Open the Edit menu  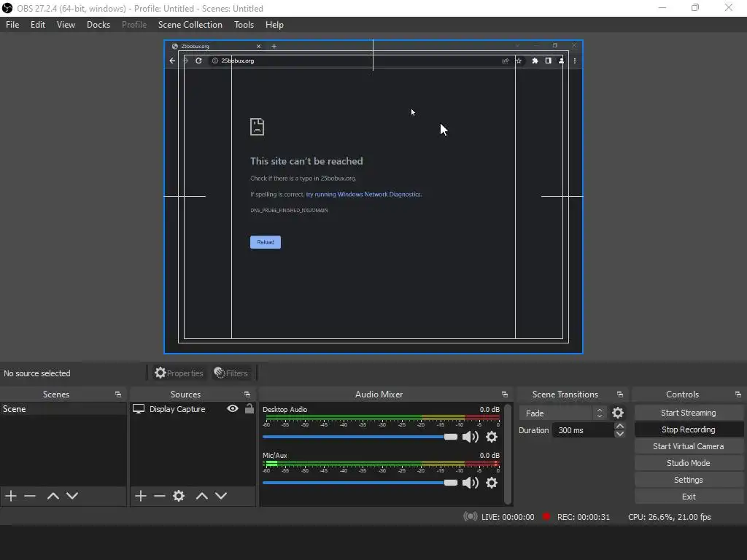(38, 25)
